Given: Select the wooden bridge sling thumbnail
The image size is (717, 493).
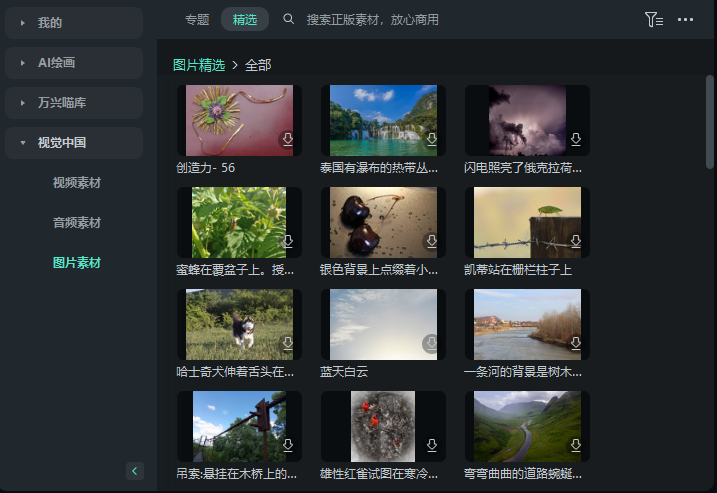Looking at the screenshot, I should pyautogui.click(x=239, y=426).
